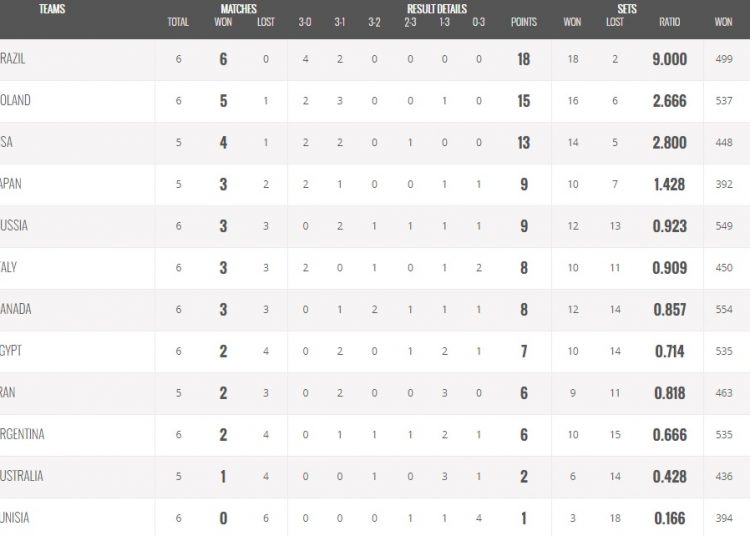
Task: Click the SETS group header
Action: click(x=627, y=9)
